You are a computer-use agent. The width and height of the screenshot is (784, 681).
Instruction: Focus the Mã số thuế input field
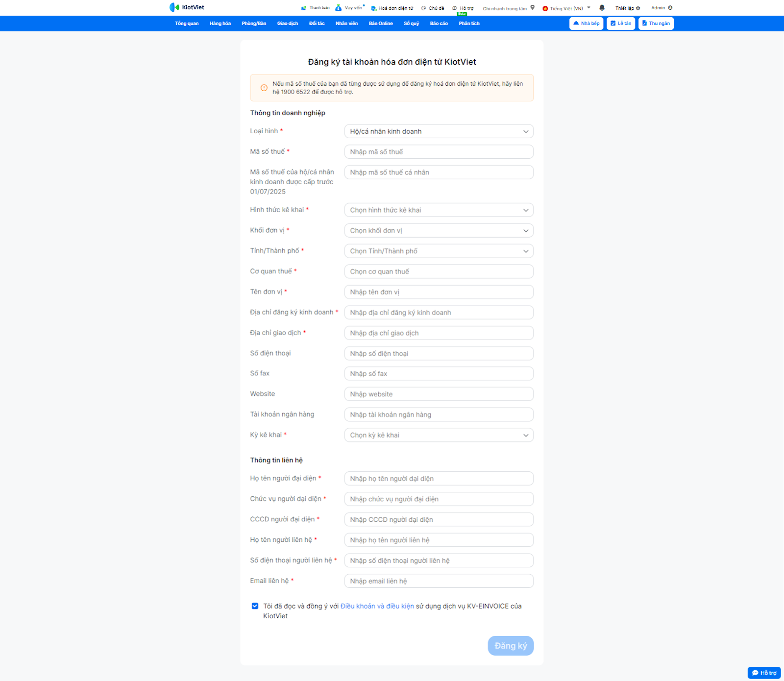pos(439,152)
